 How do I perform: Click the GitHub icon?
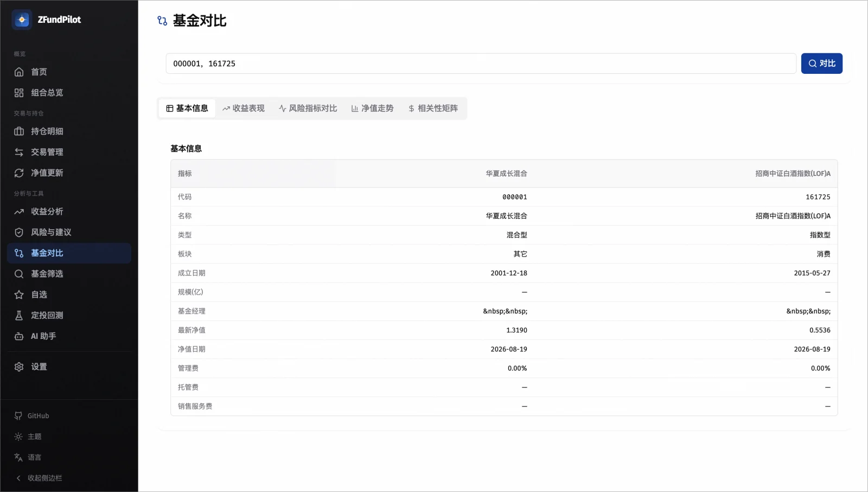(18, 416)
